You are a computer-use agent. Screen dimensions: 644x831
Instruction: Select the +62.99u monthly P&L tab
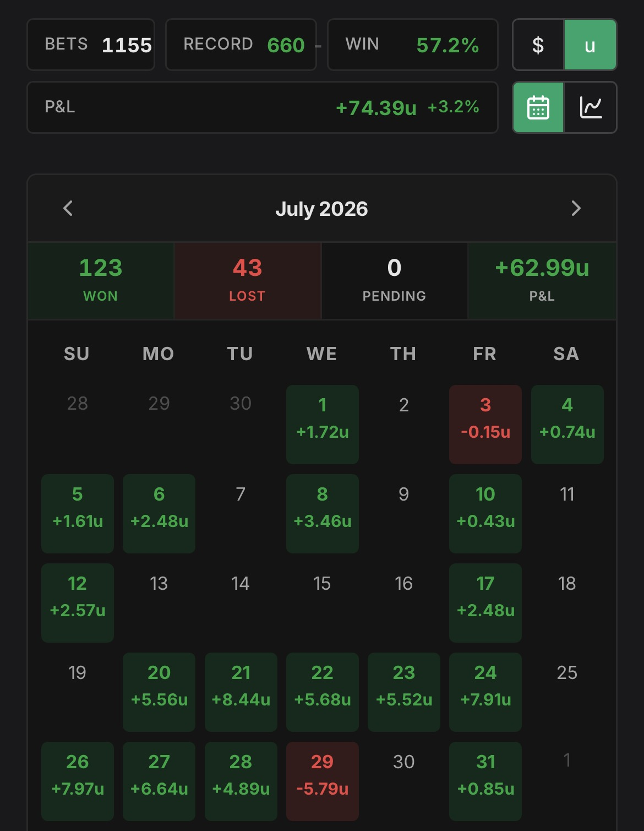pos(542,281)
